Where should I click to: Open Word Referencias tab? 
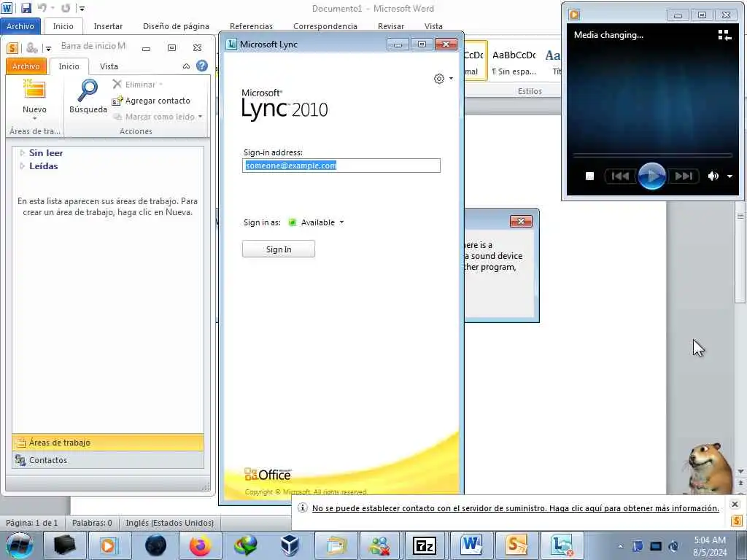click(x=251, y=26)
